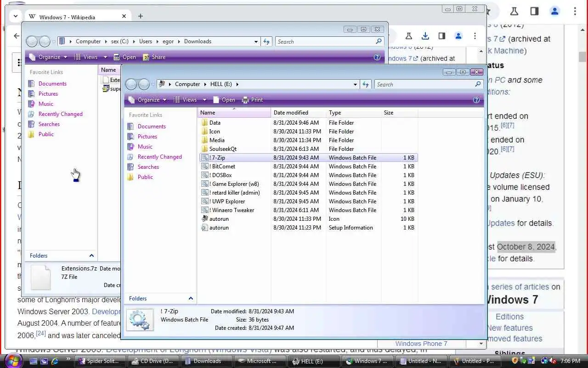
Task: Expand Folders pane in Downloads window
Action: coord(91,256)
